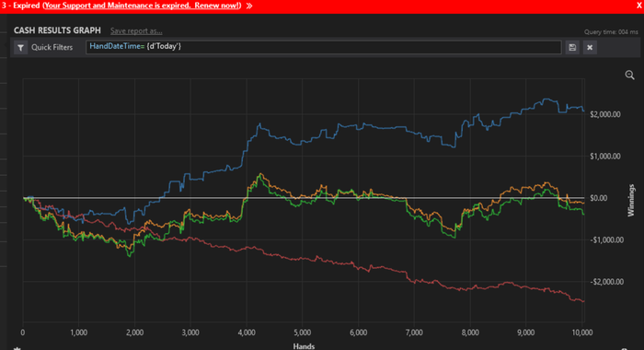Click the 9,000 hands axis tick
Viewport: 644px width, 350px height.
coord(525,332)
